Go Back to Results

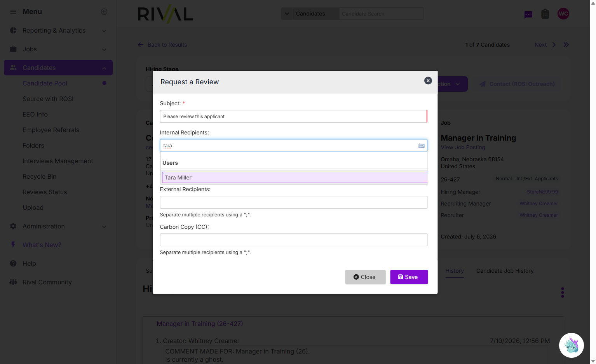pyautogui.click(x=162, y=45)
